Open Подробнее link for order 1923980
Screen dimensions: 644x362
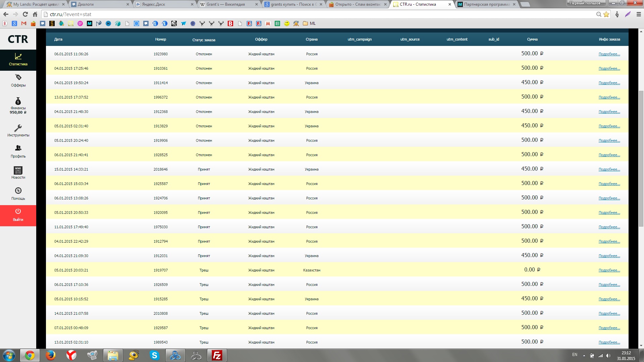click(609, 54)
